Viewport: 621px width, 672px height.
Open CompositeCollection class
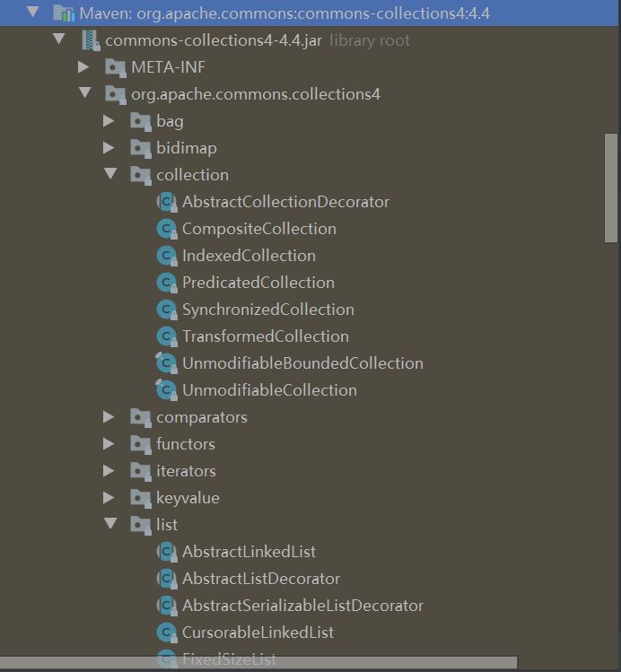coord(258,230)
